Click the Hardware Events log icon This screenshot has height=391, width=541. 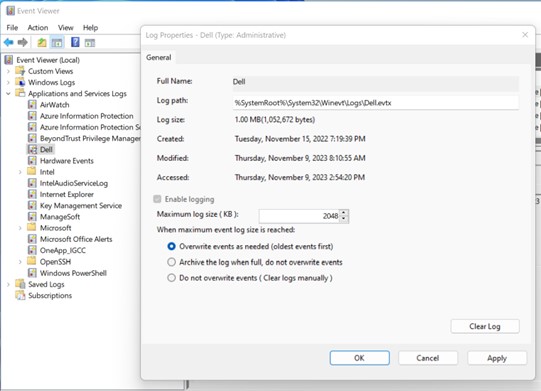tap(32, 160)
